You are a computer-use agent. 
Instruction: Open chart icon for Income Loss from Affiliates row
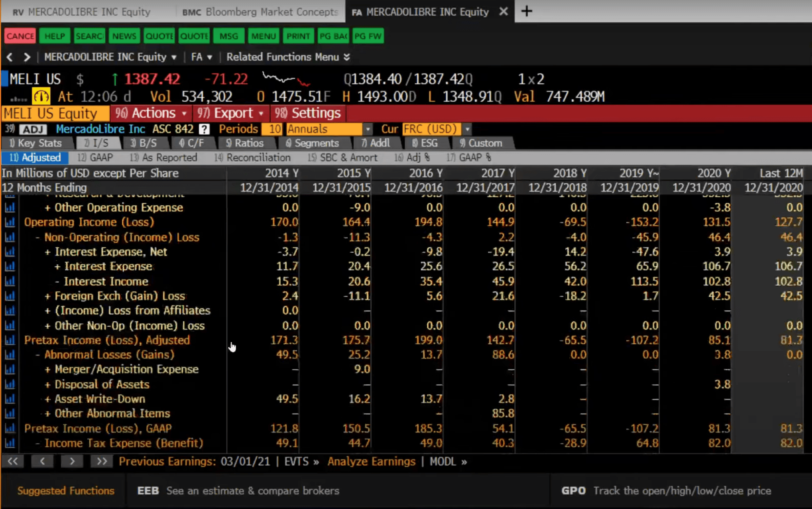10,311
